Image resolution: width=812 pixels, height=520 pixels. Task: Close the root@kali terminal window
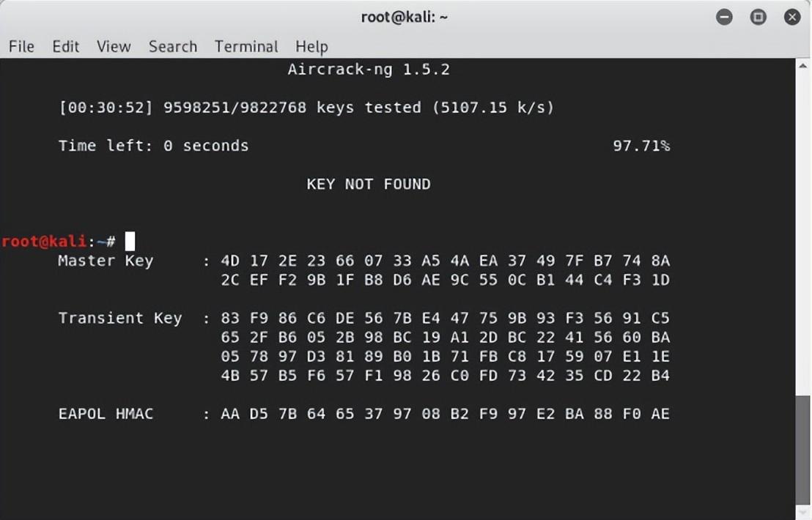coord(791,17)
